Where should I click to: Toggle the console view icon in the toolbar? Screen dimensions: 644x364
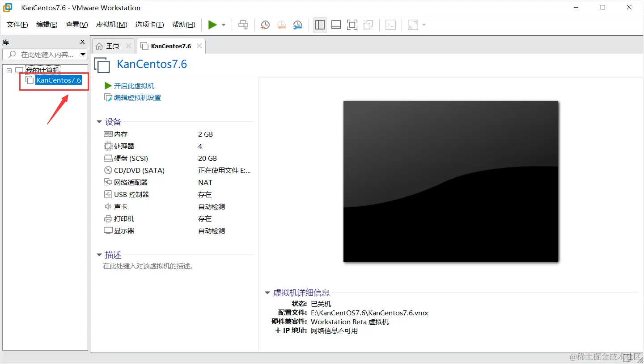click(x=390, y=25)
